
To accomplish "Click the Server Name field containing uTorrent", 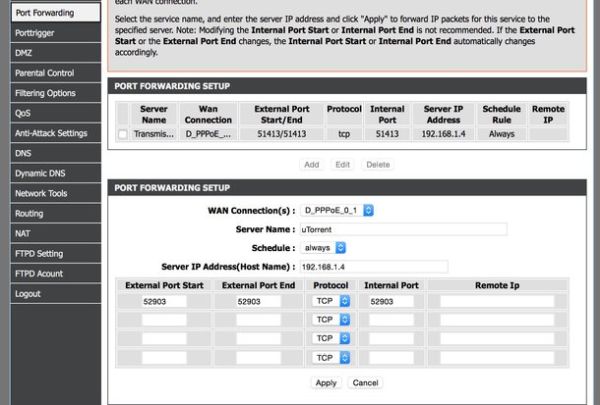I will pyautogui.click(x=403, y=229).
